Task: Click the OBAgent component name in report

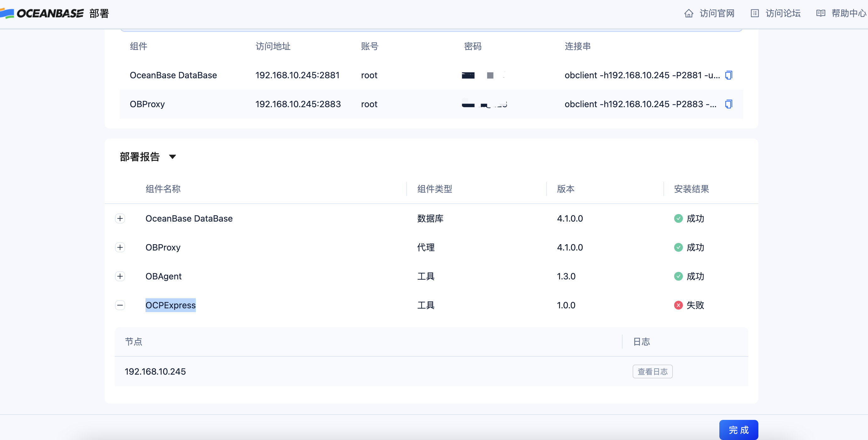Action: pos(163,277)
